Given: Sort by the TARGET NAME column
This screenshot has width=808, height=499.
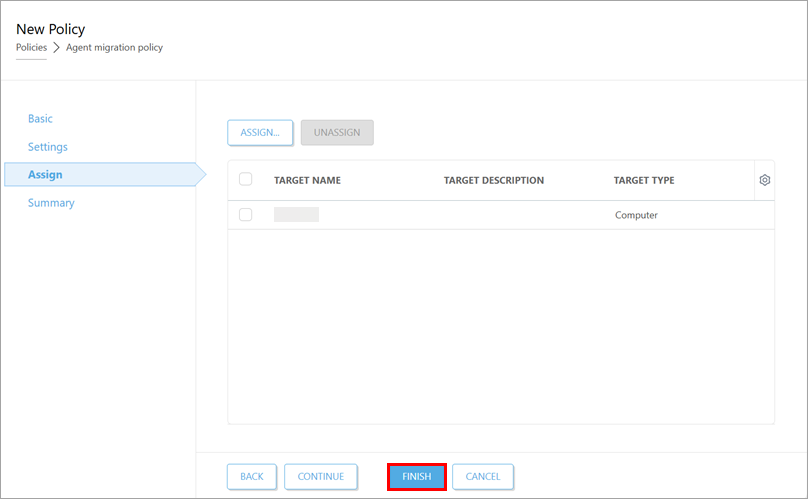Looking at the screenshot, I should [x=307, y=181].
